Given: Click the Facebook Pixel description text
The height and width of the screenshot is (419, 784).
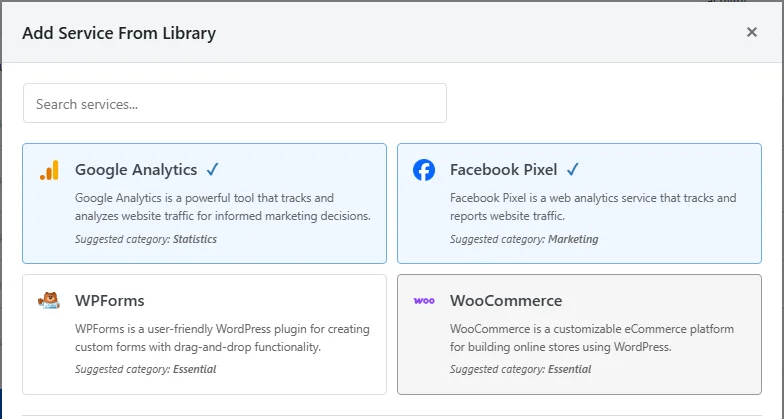Looking at the screenshot, I should click(593, 207).
